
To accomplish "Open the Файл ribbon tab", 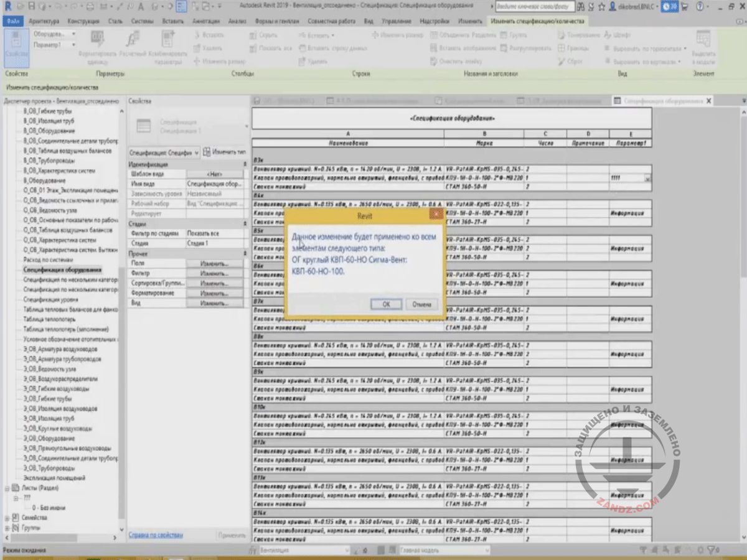I will coord(14,21).
